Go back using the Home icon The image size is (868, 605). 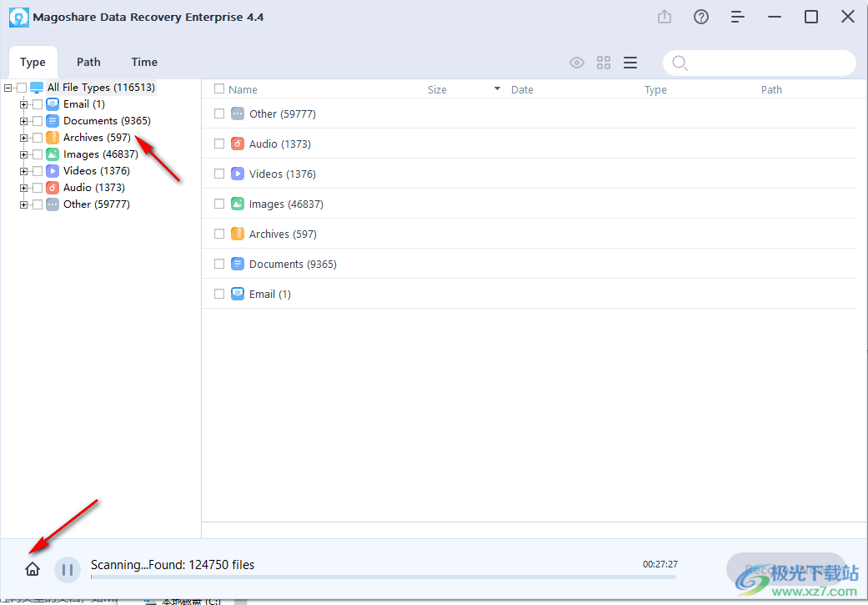click(x=33, y=569)
